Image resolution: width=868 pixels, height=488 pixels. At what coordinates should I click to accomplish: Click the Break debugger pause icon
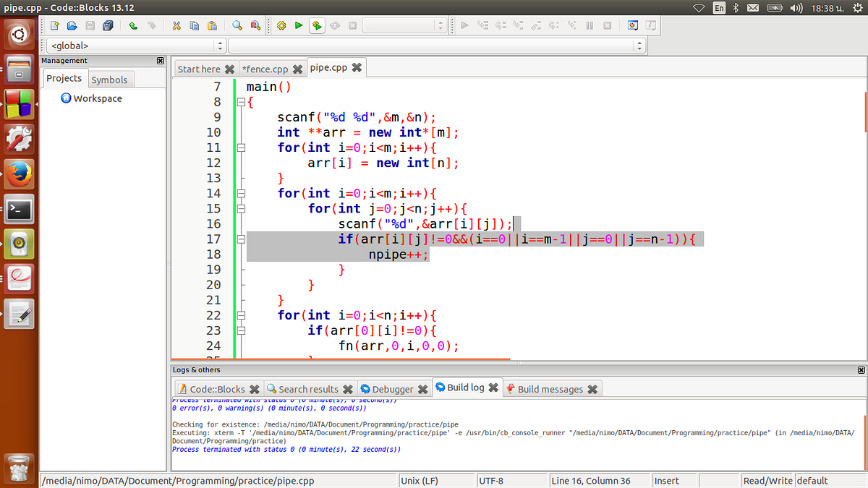point(590,25)
